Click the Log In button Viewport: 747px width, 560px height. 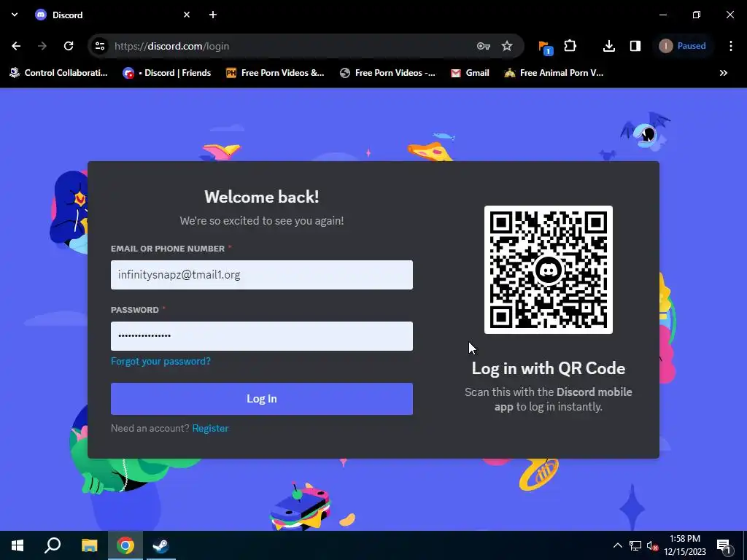(262, 399)
